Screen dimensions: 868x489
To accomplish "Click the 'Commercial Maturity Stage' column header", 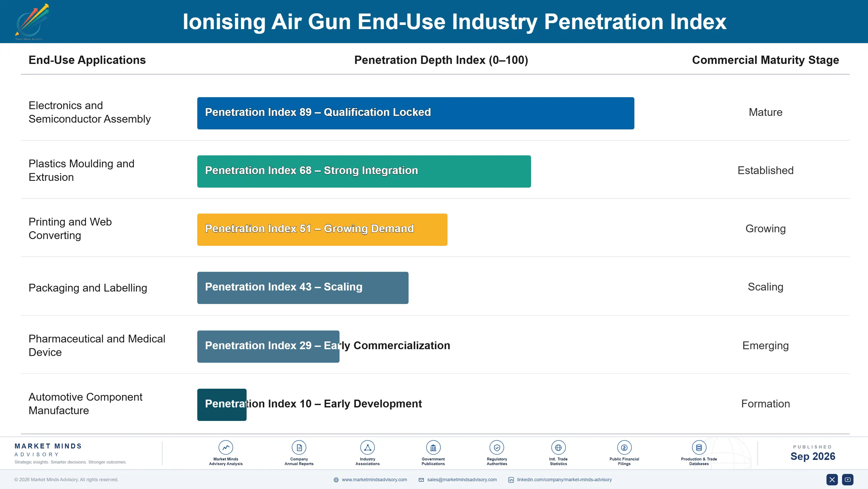I will point(765,60).
